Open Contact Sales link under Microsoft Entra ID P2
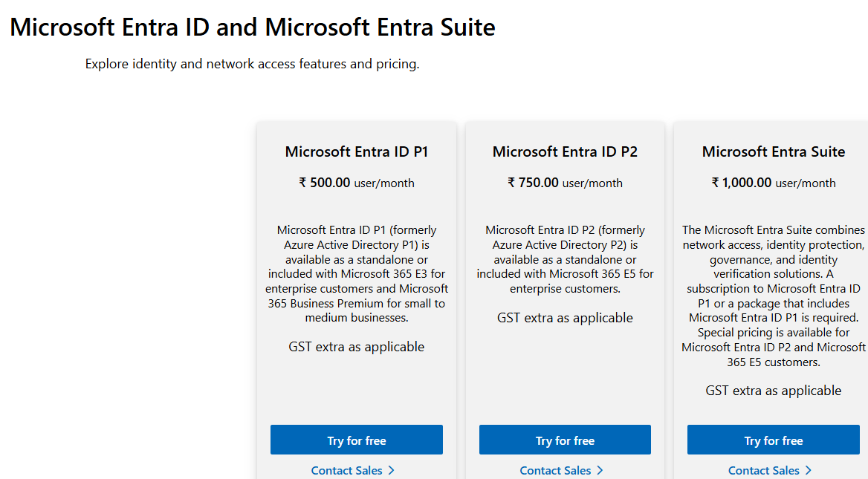The image size is (868, 479). 554,470
